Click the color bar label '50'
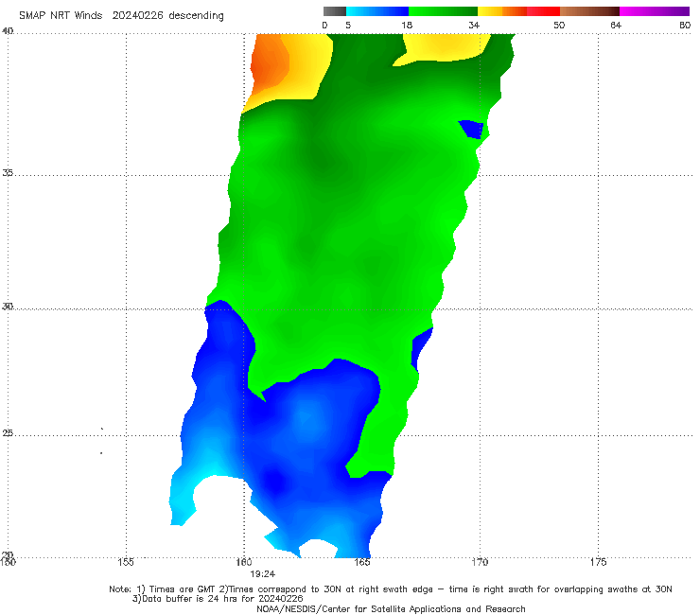 pyautogui.click(x=559, y=25)
